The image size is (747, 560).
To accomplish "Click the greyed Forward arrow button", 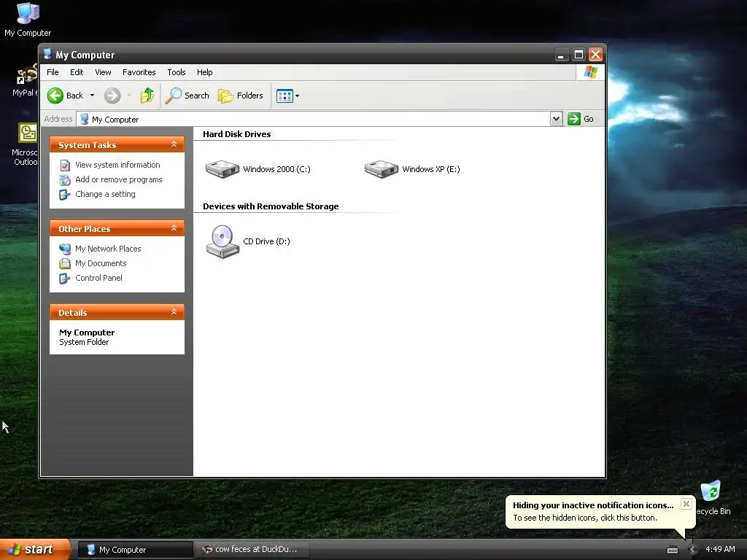I will pos(112,96).
